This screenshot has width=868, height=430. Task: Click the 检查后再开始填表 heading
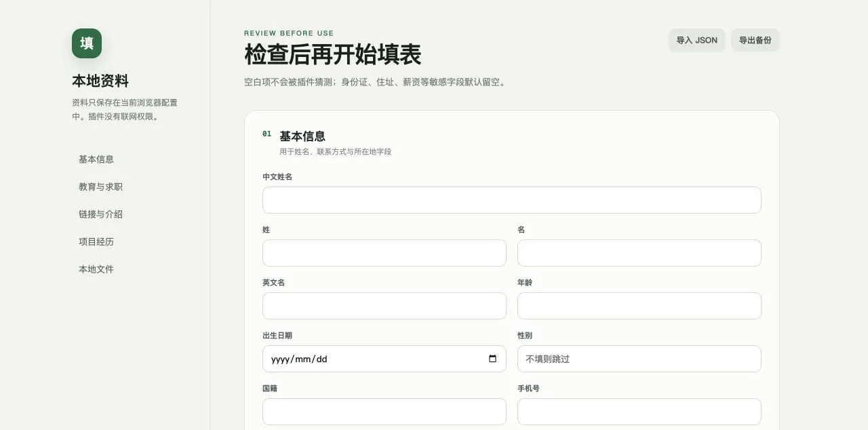pyautogui.click(x=333, y=54)
